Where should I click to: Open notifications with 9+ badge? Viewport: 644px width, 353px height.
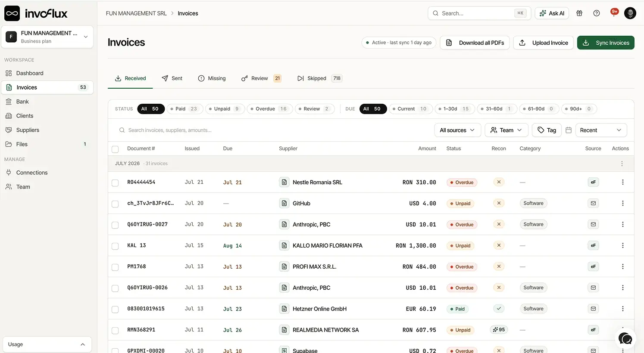(614, 12)
